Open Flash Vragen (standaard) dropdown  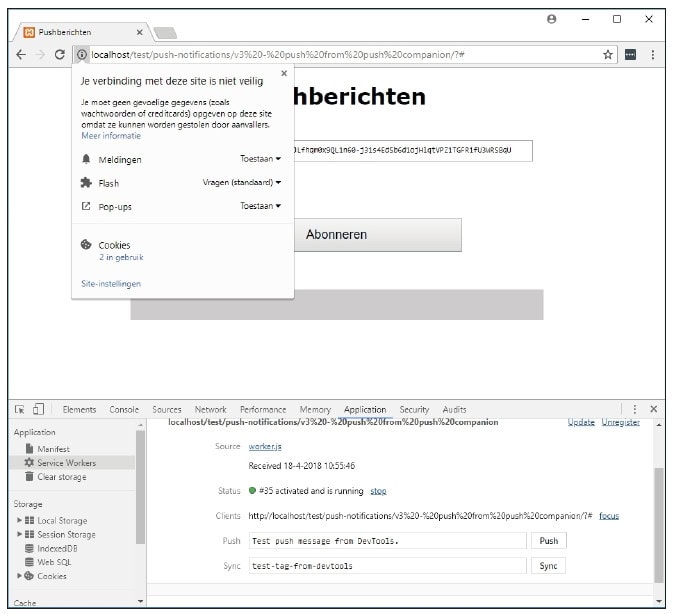pyautogui.click(x=242, y=182)
